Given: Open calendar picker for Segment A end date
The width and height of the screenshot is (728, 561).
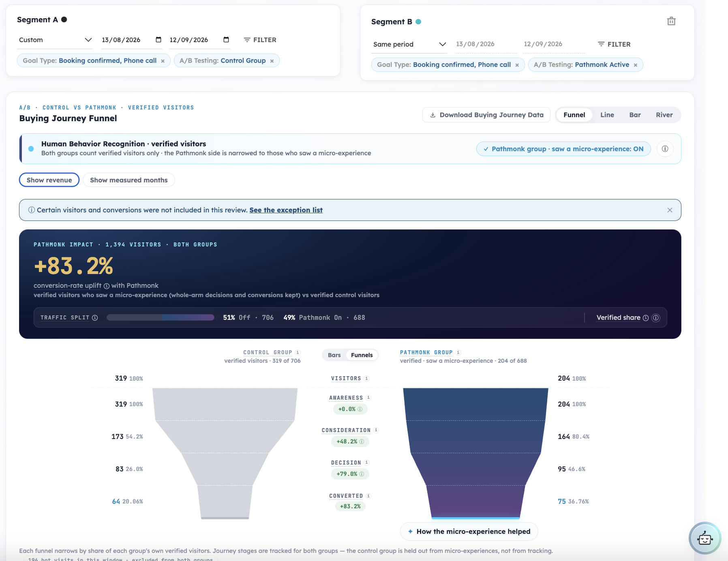Looking at the screenshot, I should (x=226, y=40).
